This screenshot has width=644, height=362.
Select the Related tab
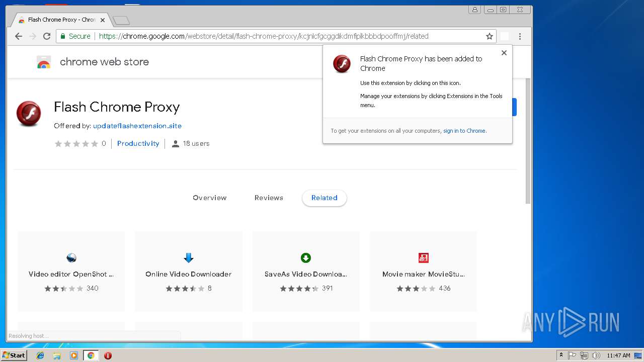[x=325, y=198]
